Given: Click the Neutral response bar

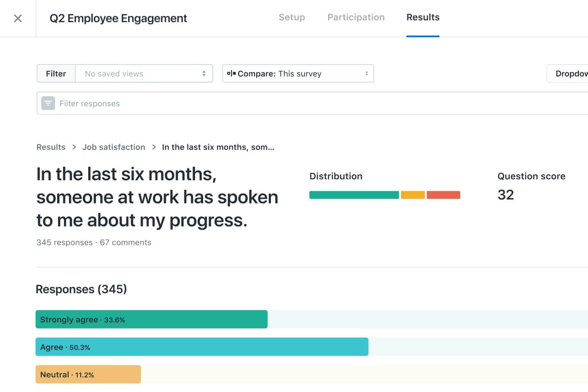Looking at the screenshot, I should tap(88, 374).
